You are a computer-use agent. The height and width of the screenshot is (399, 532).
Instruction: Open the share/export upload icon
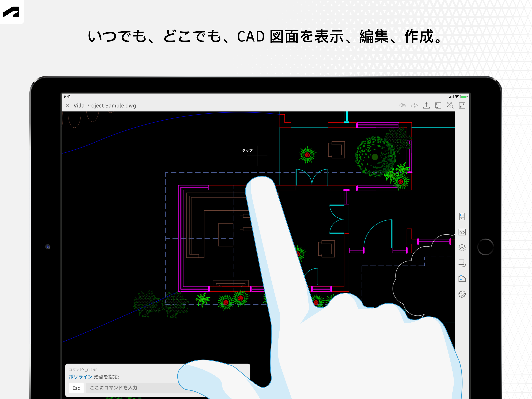tap(426, 105)
